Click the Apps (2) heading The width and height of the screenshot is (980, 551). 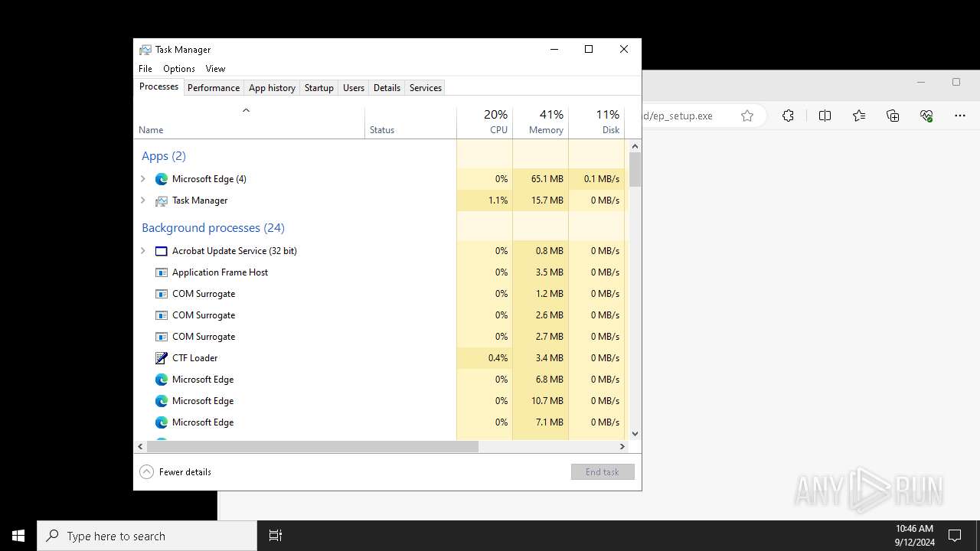[164, 156]
